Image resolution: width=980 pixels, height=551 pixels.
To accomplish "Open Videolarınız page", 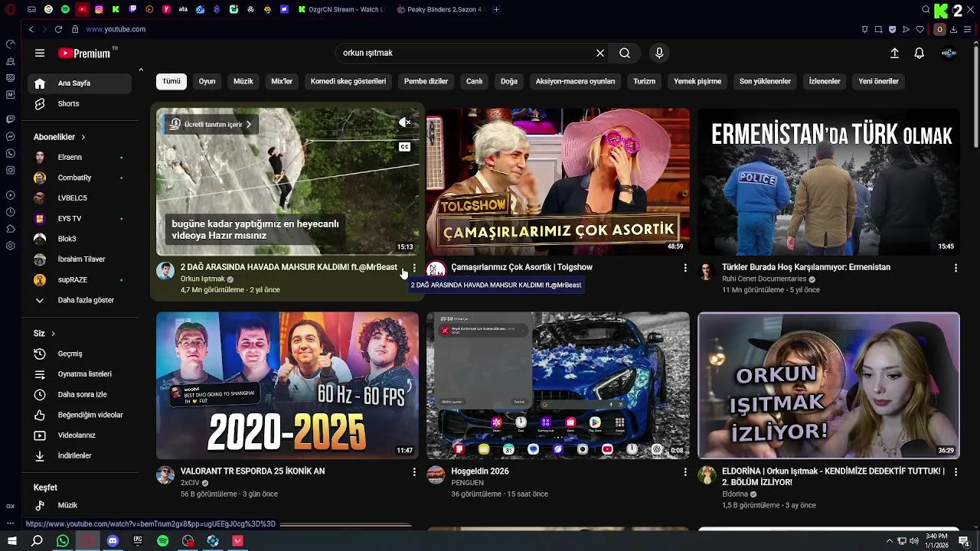I will coord(80,435).
